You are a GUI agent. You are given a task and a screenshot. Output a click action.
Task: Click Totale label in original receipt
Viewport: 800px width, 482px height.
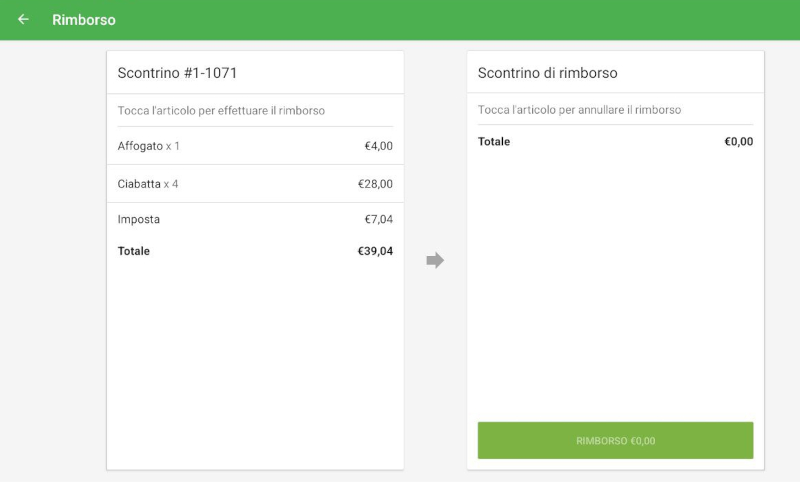click(x=134, y=251)
